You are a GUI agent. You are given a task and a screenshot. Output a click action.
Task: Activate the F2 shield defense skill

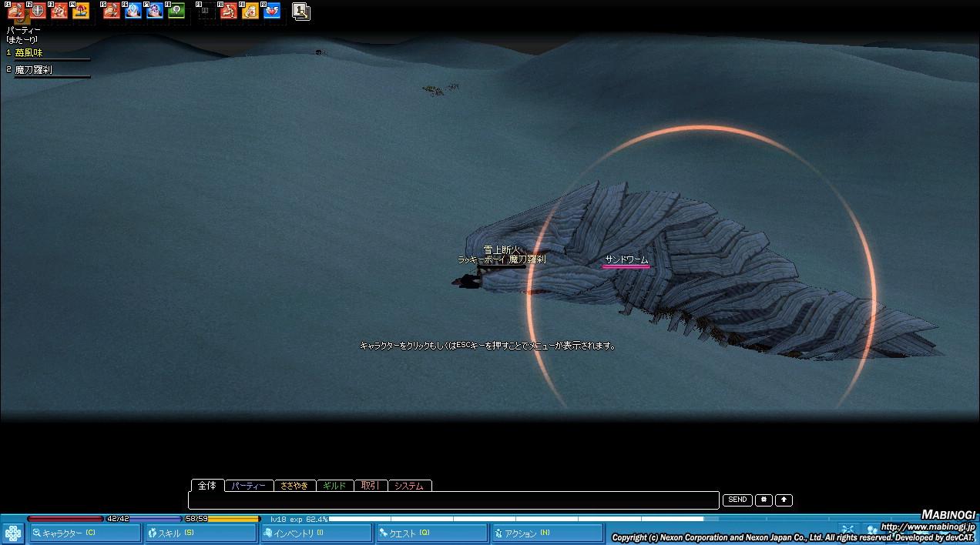[38, 11]
